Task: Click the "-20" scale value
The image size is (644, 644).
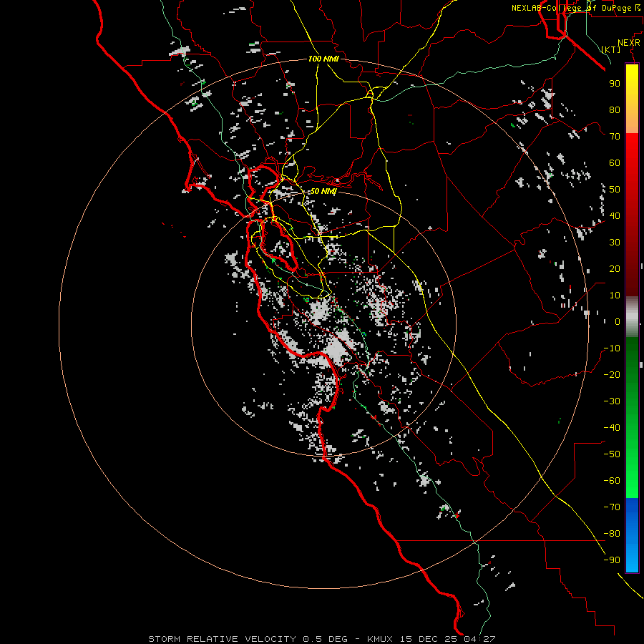Action: (612, 375)
